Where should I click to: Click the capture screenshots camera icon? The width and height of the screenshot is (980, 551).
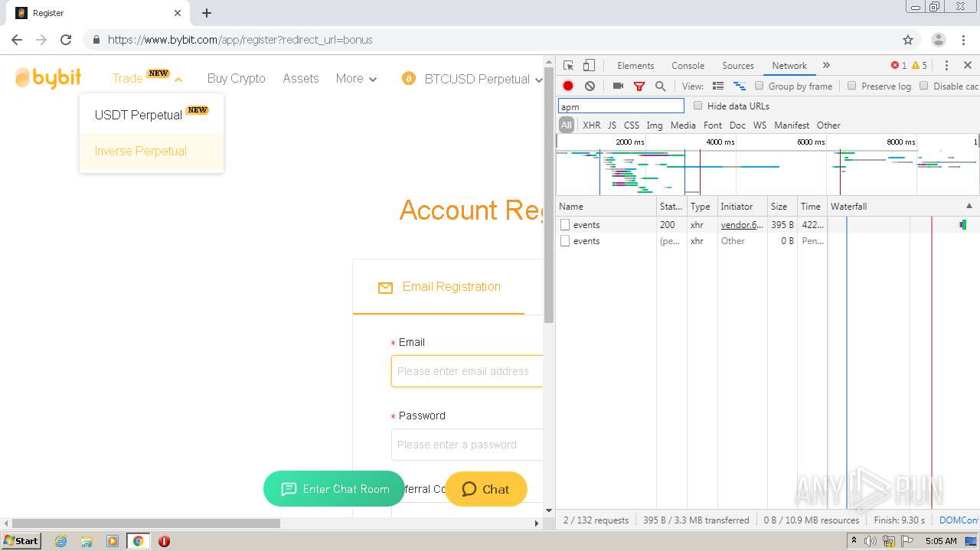[618, 86]
